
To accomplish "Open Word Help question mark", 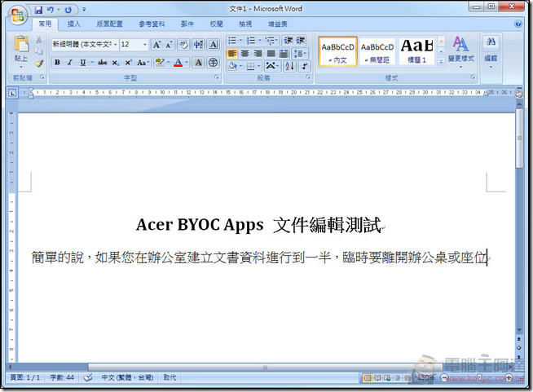I will pyautogui.click(x=518, y=24).
